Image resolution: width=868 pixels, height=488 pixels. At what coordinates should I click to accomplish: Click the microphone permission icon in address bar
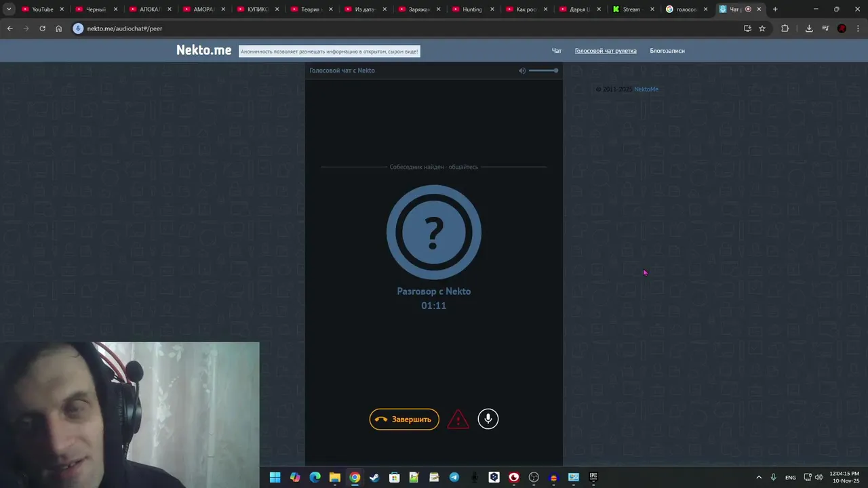click(78, 28)
